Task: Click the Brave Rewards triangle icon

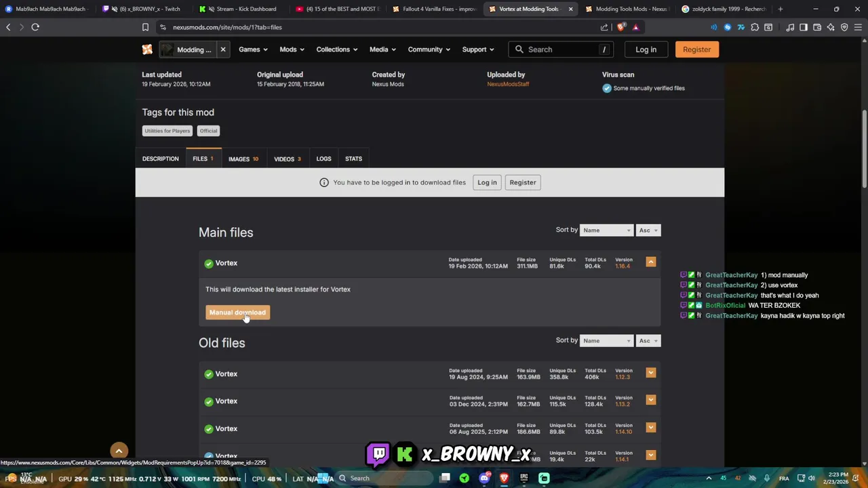Action: pyautogui.click(x=635, y=27)
